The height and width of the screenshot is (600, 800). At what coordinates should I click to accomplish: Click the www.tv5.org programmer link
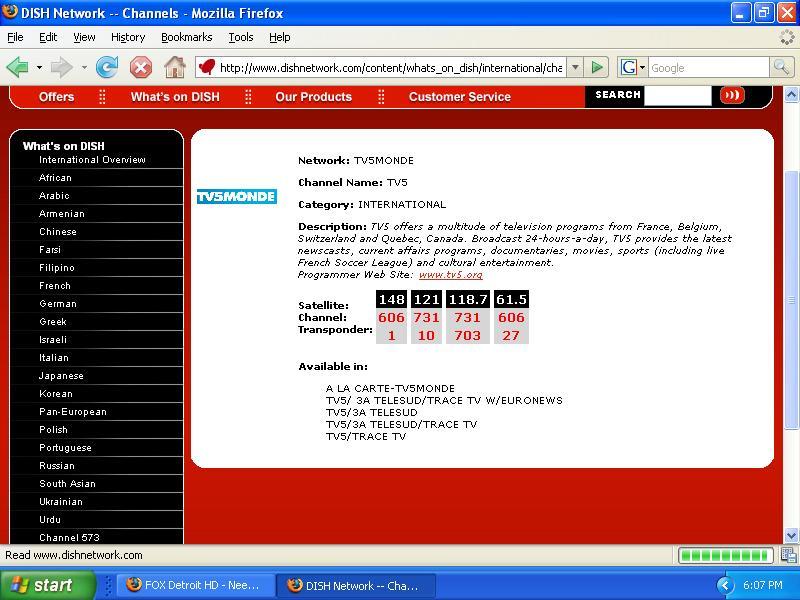click(x=451, y=274)
